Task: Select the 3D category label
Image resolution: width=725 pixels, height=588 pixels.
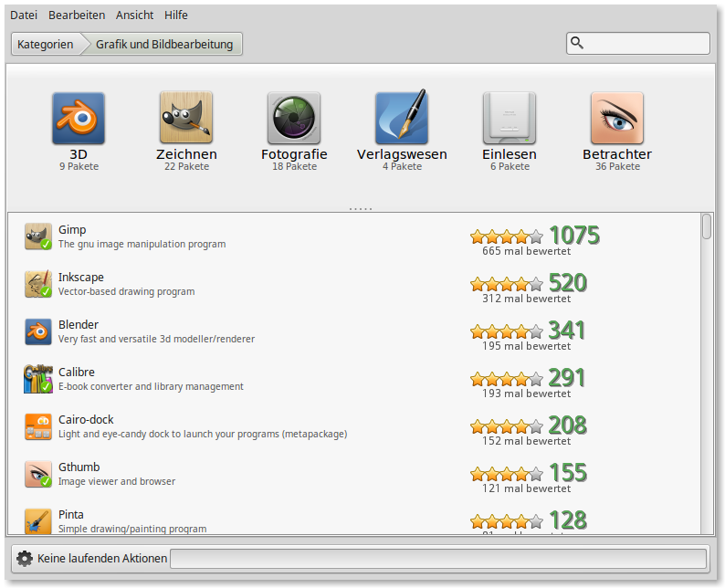Action: [x=79, y=154]
